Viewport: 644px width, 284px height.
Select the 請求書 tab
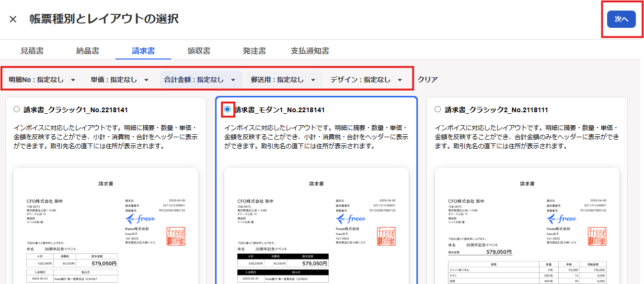point(143,51)
